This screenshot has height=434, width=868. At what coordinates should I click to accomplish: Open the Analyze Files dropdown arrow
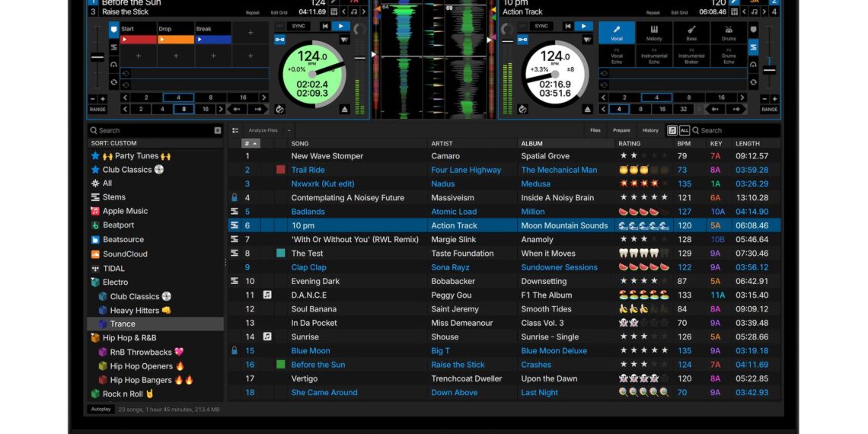click(289, 130)
